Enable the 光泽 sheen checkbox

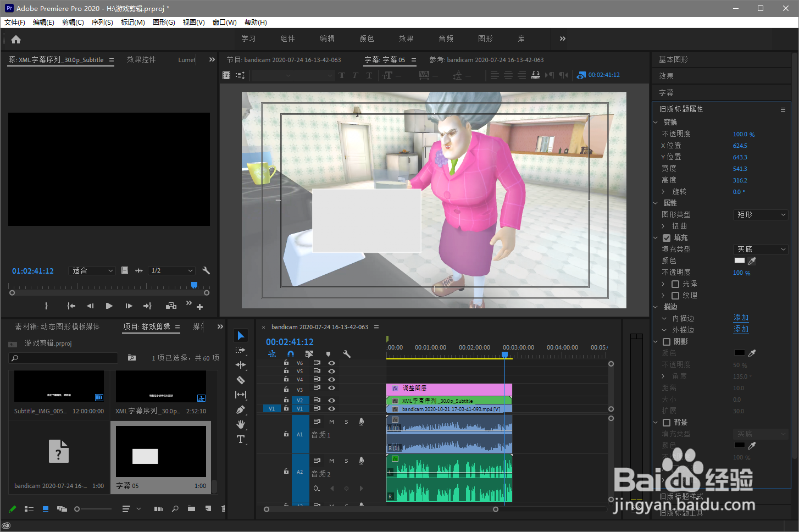pyautogui.click(x=675, y=284)
